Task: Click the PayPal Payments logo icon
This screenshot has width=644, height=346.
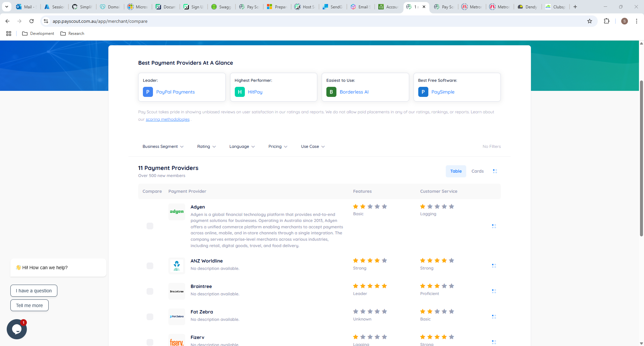Action: point(148,92)
